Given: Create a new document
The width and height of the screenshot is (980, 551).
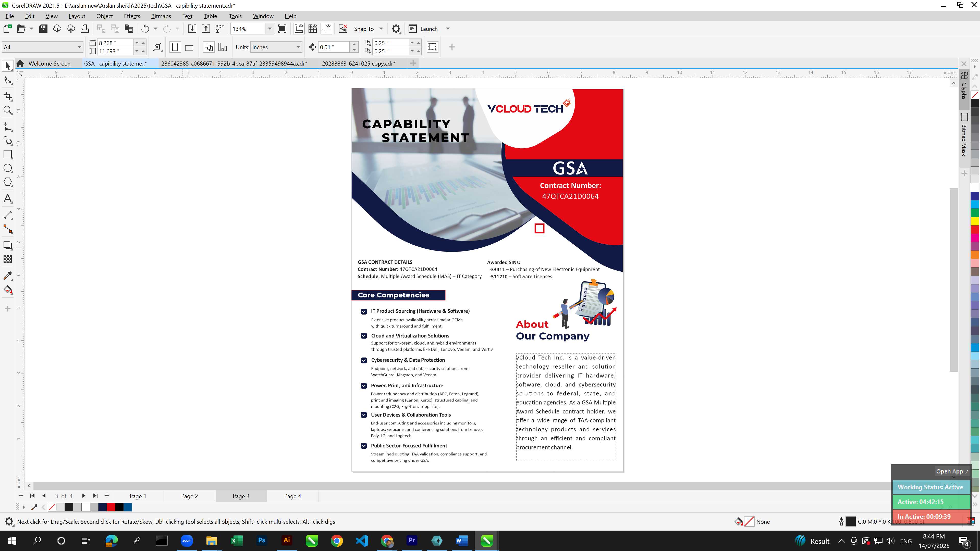Looking at the screenshot, I should (7, 29).
